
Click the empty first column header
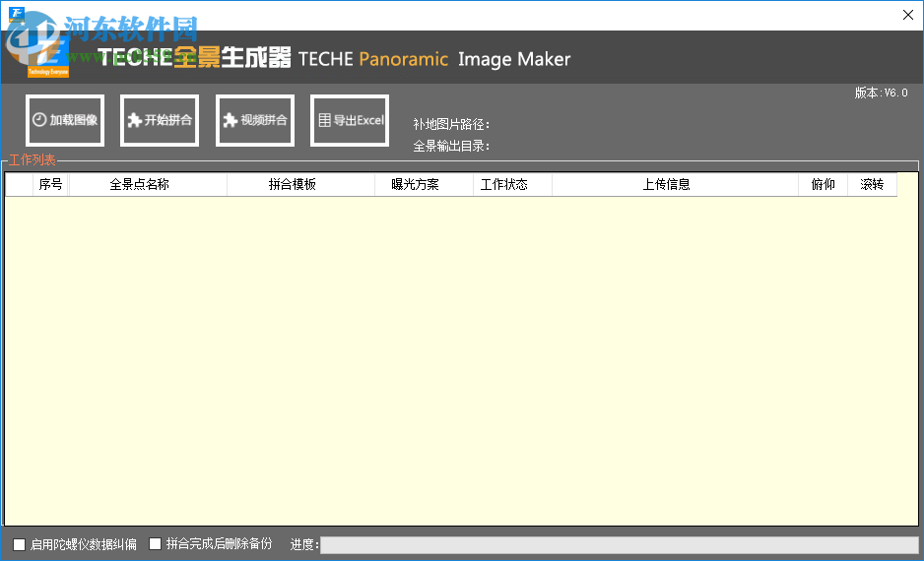click(x=20, y=184)
